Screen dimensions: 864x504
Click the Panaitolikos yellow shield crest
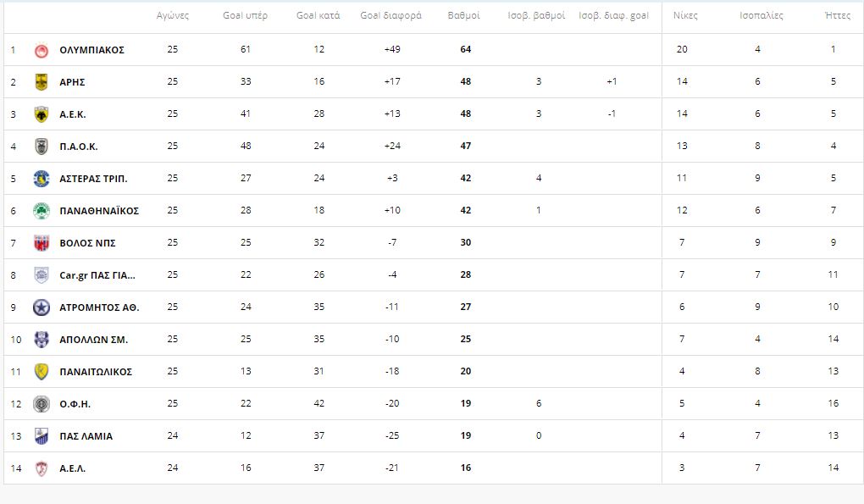[x=42, y=372]
